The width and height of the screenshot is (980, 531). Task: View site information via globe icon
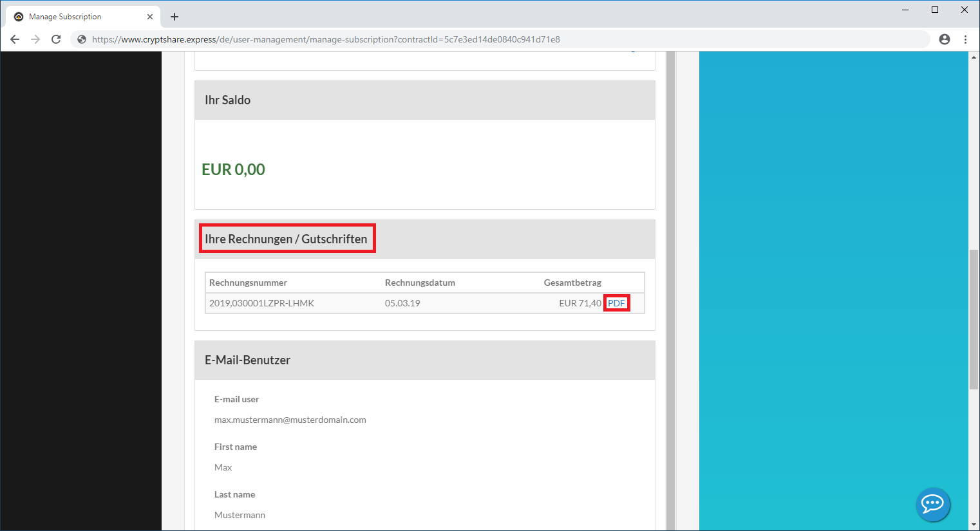82,39
